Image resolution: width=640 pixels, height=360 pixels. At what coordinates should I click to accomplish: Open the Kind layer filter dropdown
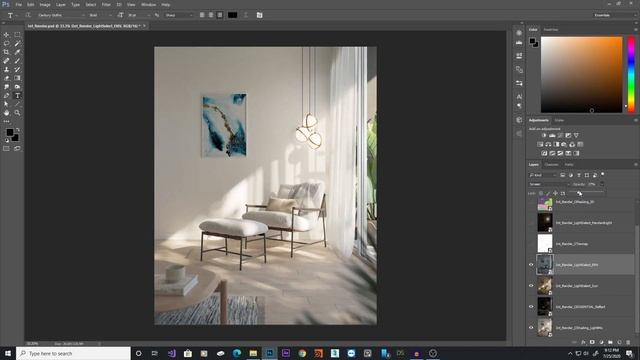tap(543, 175)
